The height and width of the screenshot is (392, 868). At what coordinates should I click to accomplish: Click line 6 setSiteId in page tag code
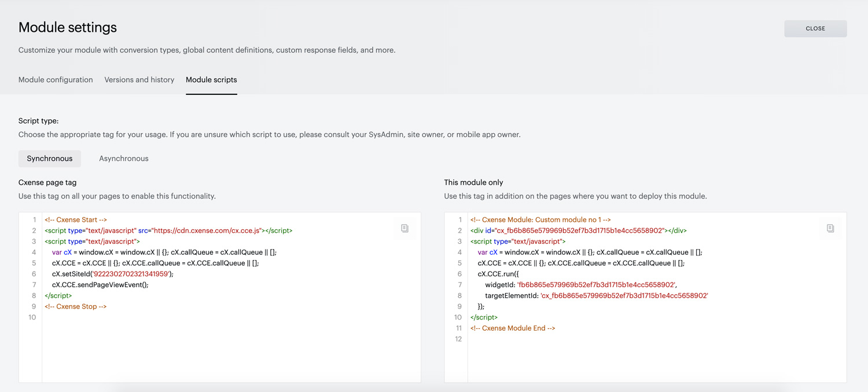(113, 274)
